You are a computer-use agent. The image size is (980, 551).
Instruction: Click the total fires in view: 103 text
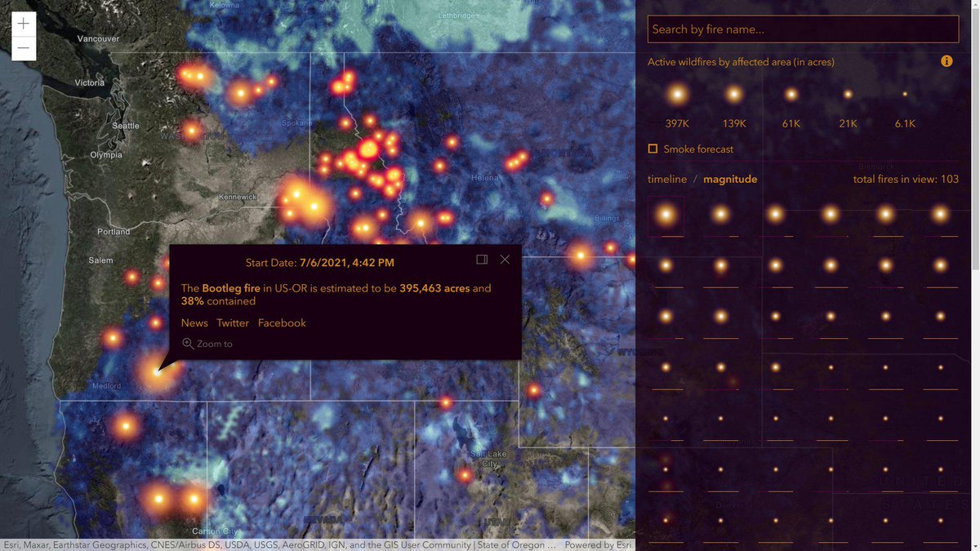coord(906,179)
